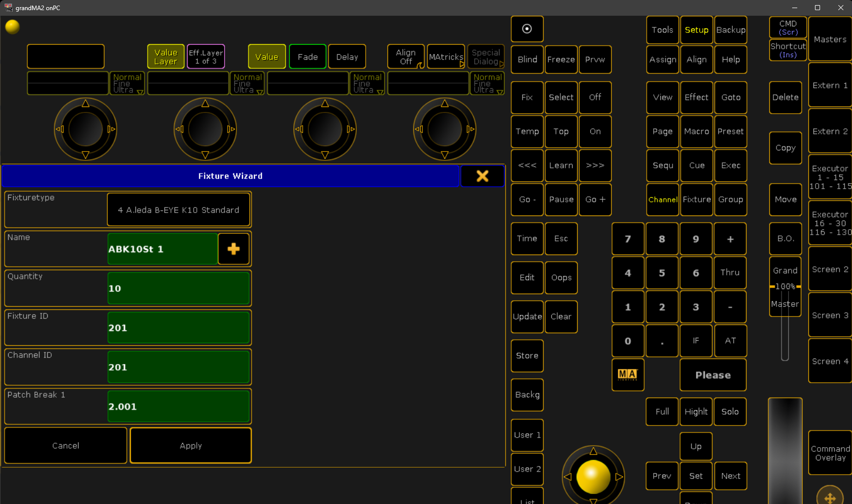Viewport: 852px width, 504px height.
Task: Click the move-arrows icon at bottom right
Action: tap(830, 497)
